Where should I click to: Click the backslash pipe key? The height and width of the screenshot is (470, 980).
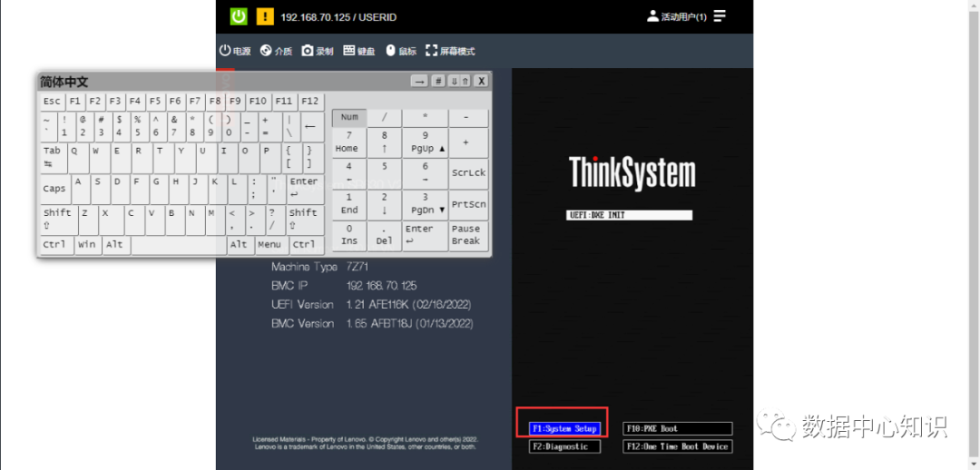[x=290, y=126]
